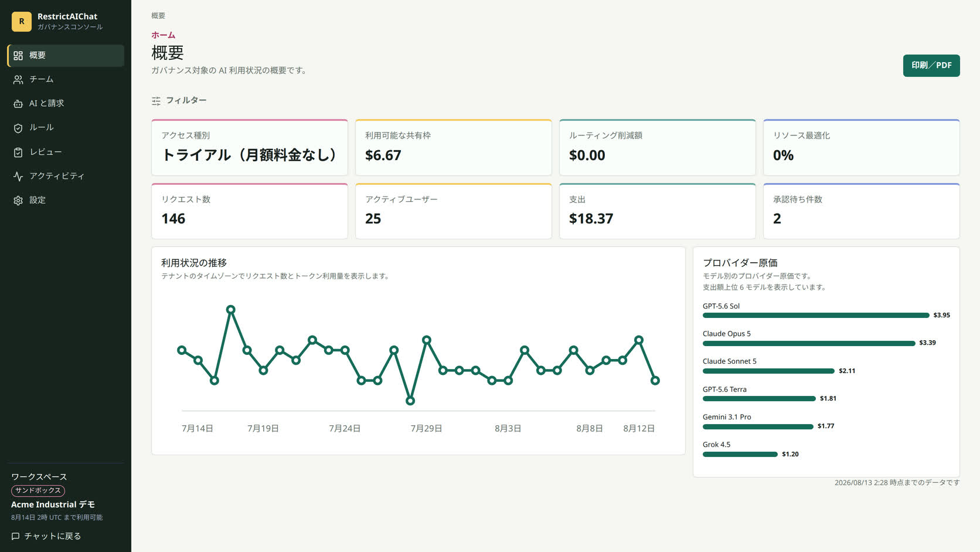Open AI と請求 section
Screen dimensions: 980x552
(66, 104)
